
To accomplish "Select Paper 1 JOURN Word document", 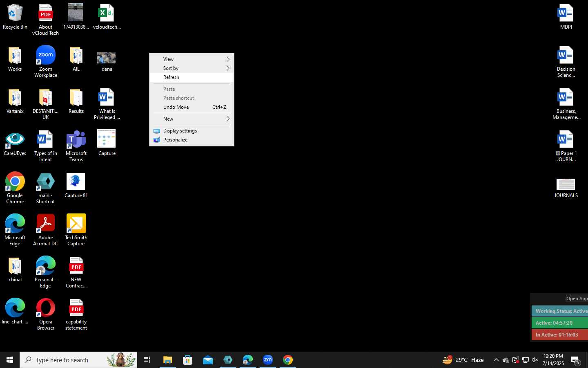I will 566,146.
